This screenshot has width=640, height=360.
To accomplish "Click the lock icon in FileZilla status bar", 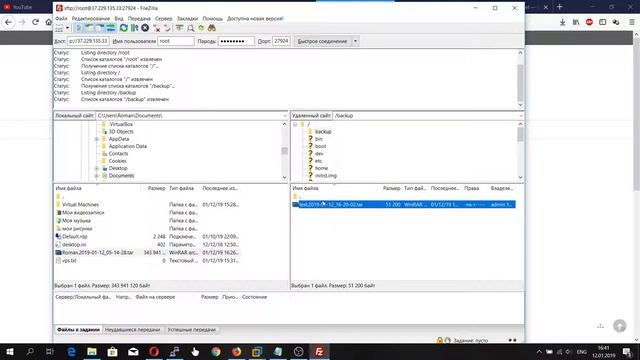I will 440,340.
